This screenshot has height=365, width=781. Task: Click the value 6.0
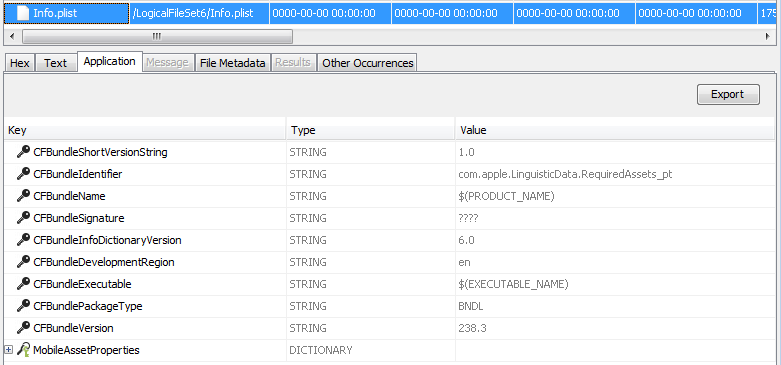coord(466,240)
